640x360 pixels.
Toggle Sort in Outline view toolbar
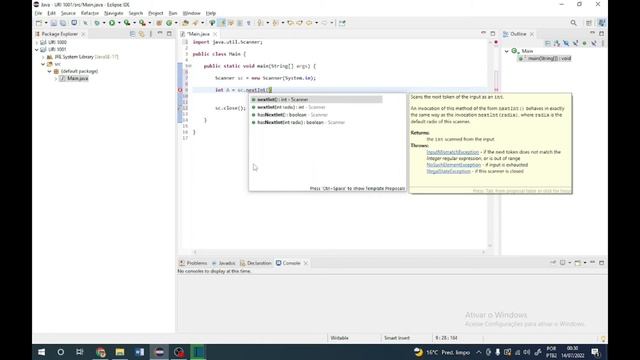coord(557,43)
